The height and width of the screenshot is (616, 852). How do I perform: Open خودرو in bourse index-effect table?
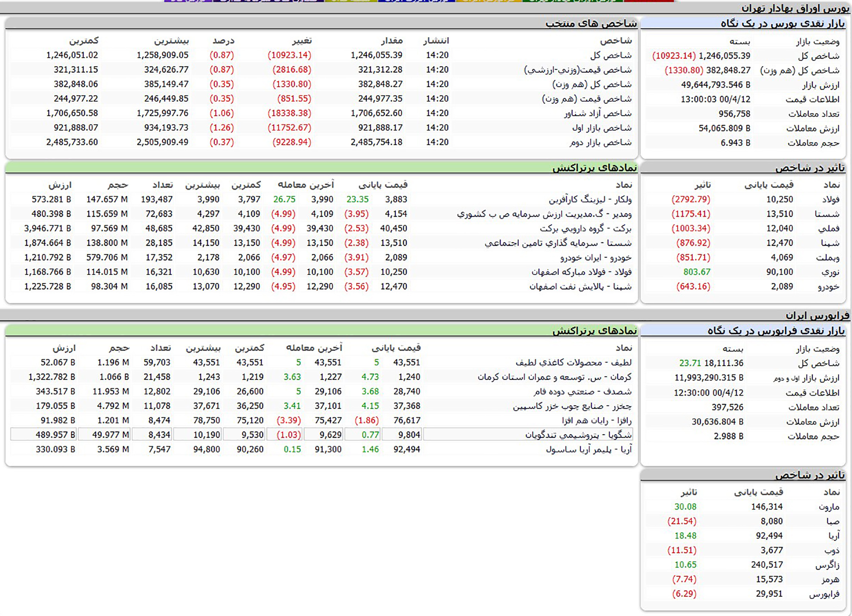coord(829,286)
